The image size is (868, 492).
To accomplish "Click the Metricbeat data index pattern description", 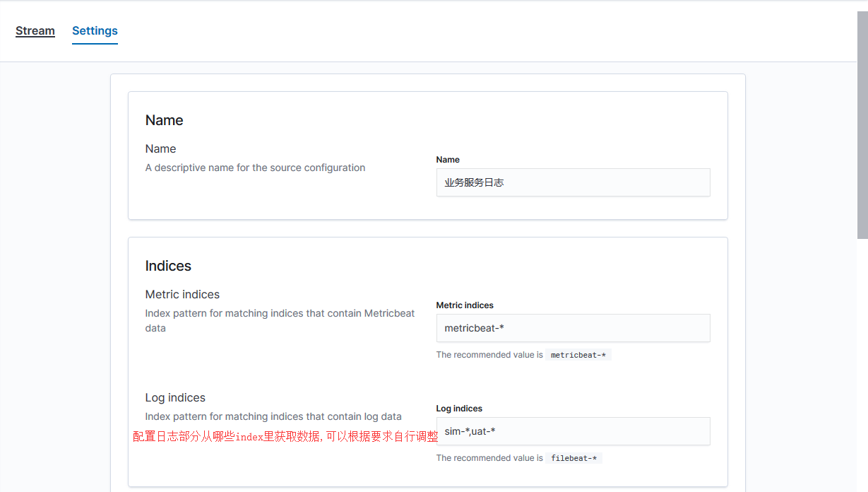I will pos(280,321).
